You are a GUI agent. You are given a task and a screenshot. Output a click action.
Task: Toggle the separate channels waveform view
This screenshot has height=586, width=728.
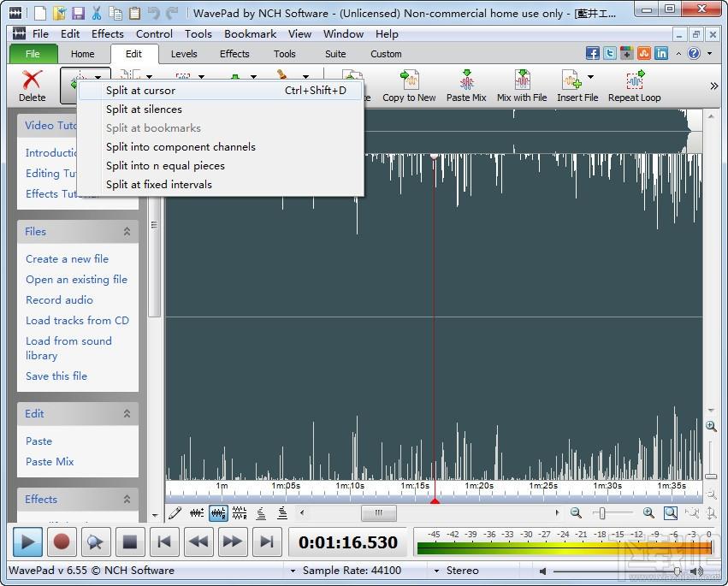[240, 513]
